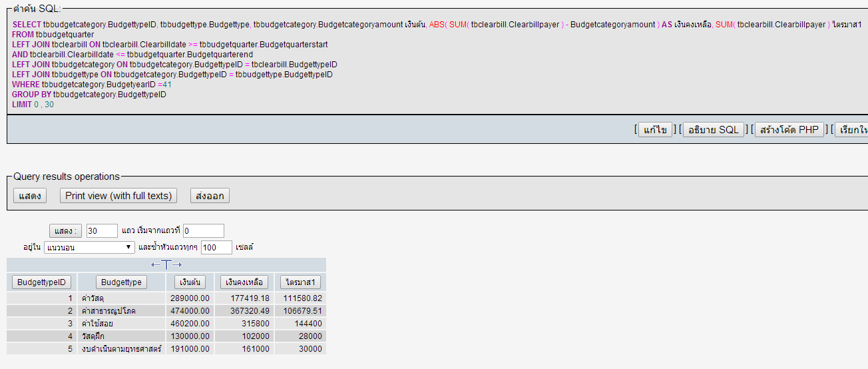
Task: Click the 130000.00 cell
Action: [x=189, y=336]
